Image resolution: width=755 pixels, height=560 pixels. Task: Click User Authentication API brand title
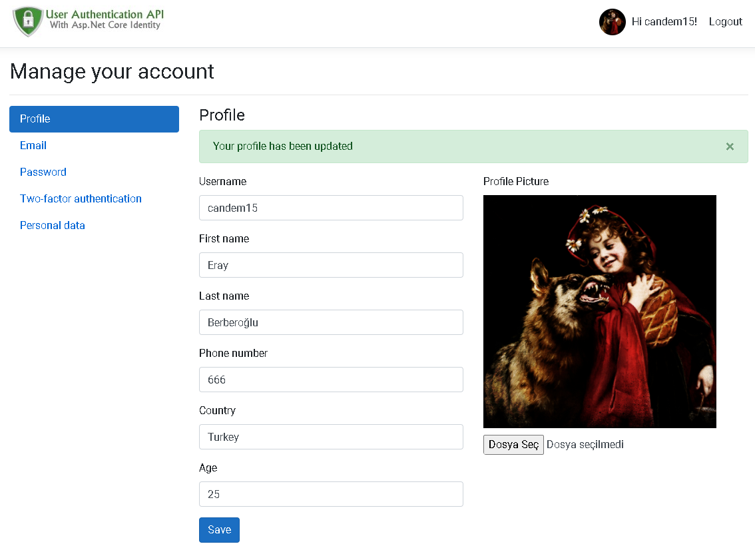tap(105, 15)
